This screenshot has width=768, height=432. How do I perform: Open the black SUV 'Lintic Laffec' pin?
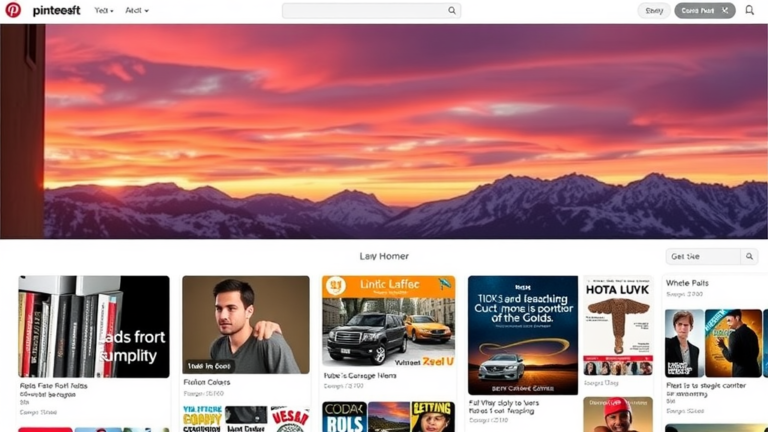tap(388, 322)
